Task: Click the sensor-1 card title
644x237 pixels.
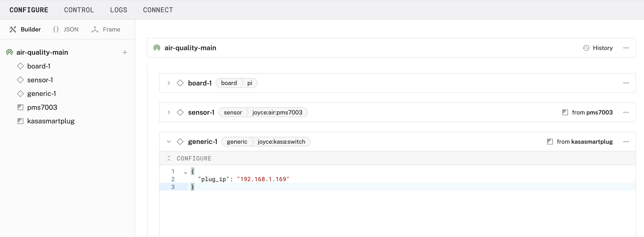Action: 201,112
